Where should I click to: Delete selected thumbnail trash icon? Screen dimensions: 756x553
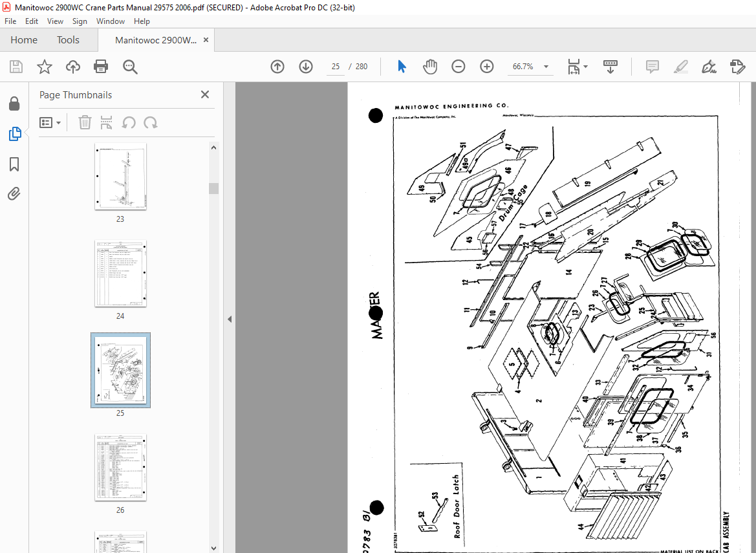(x=85, y=122)
